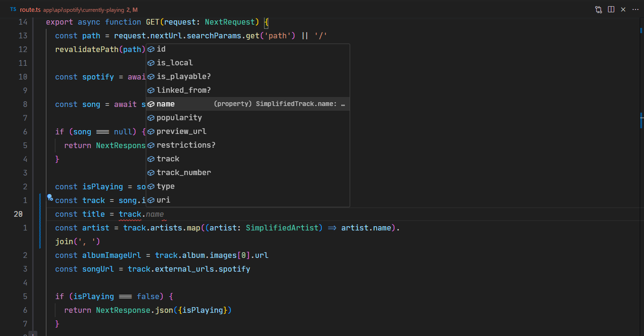Choose the 'restrictions?' suggestion
The width and height of the screenshot is (644, 336).
click(x=247, y=145)
